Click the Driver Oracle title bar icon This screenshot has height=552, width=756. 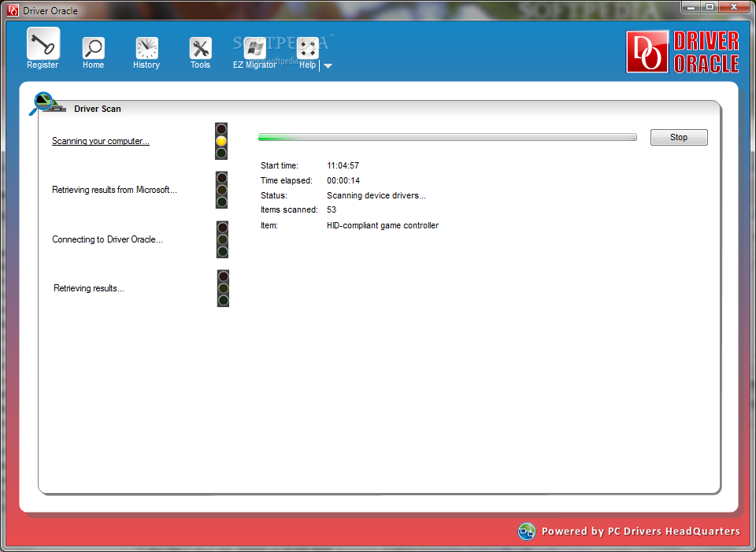13,10
